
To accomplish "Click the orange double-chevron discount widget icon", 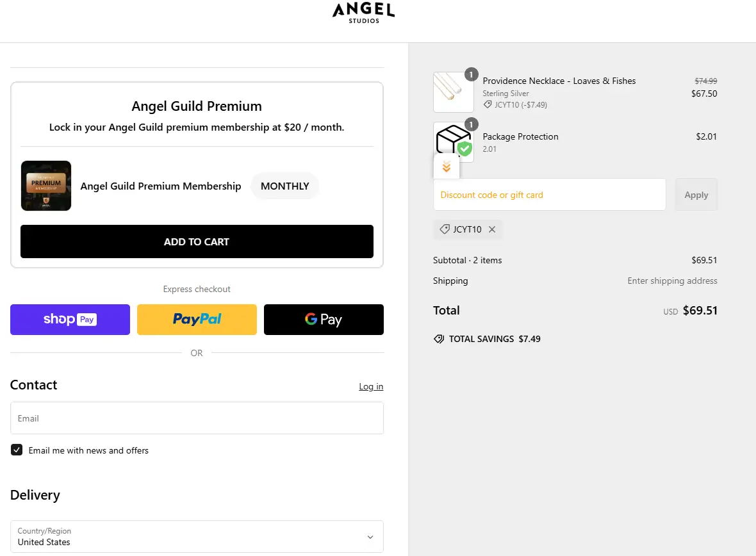I will [447, 167].
